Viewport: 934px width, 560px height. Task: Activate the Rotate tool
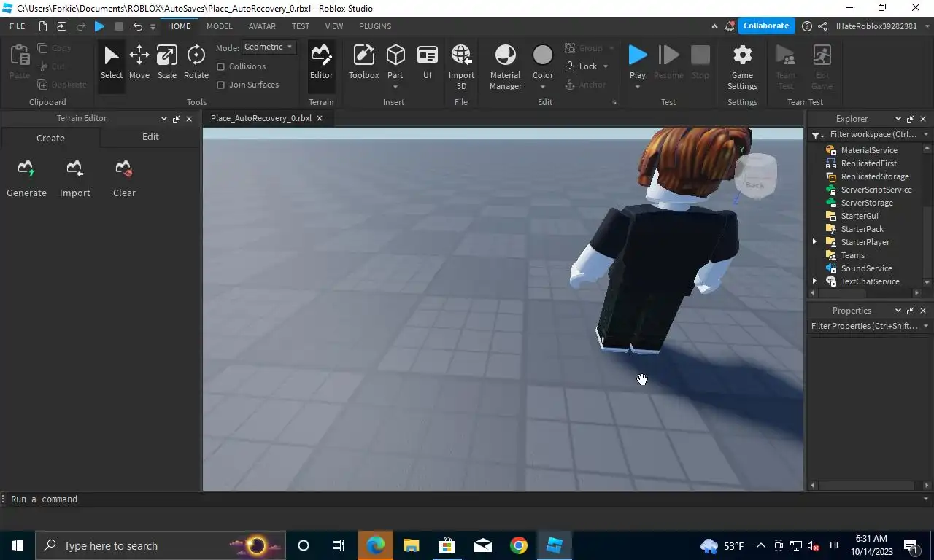pyautogui.click(x=196, y=63)
